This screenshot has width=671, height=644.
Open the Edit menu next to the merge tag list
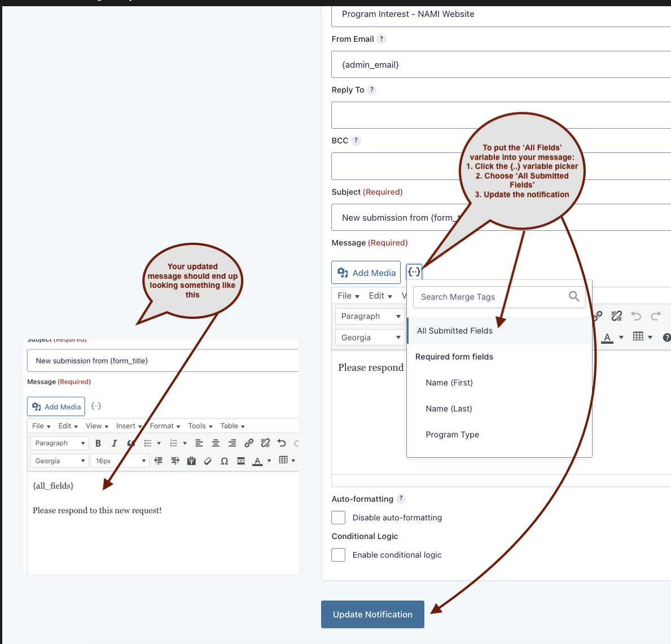click(380, 296)
